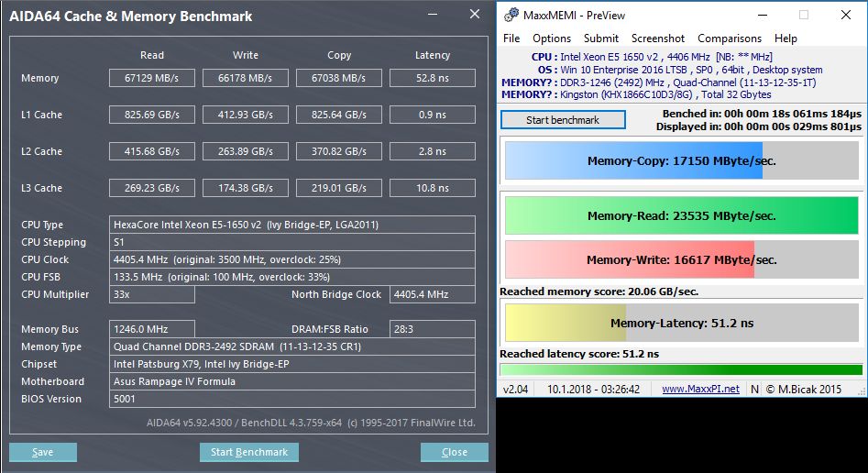Click the Memory-Read 23535 MByte/sec bar
Screen dimensions: 868x473
pos(681,215)
